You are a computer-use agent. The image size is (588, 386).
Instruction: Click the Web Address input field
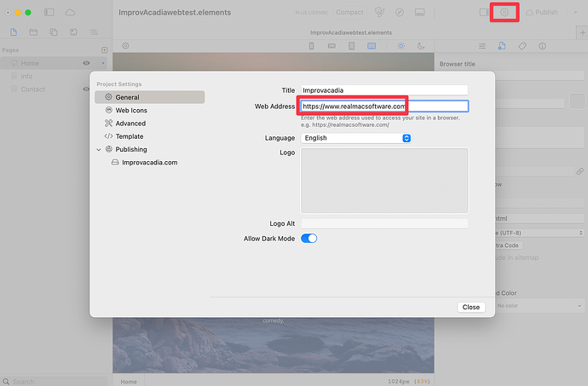pyautogui.click(x=384, y=107)
